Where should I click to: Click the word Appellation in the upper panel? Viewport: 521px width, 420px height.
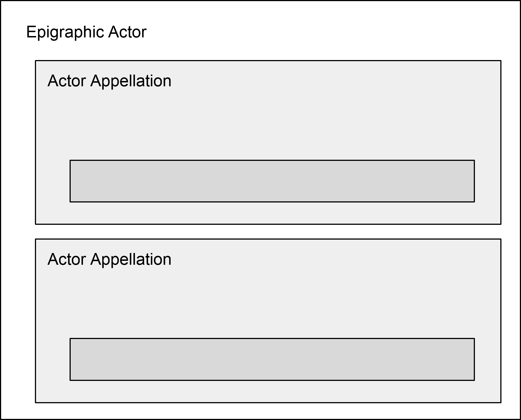coord(131,81)
